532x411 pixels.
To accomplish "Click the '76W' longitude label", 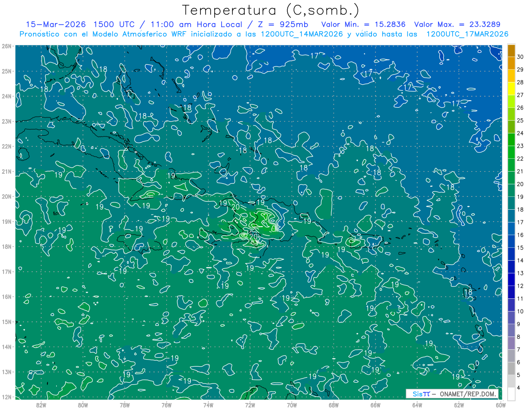I will [x=166, y=405].
